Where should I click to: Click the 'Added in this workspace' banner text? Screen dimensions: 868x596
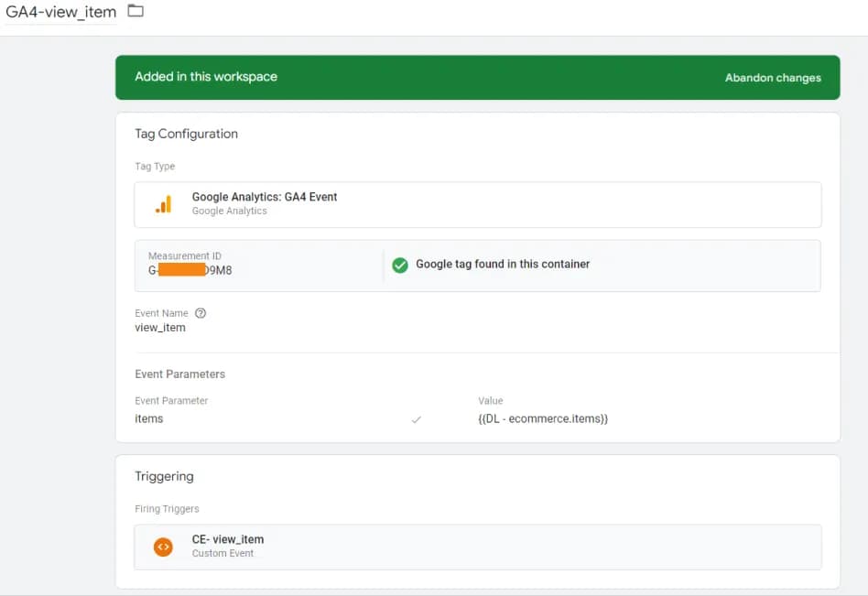tap(206, 77)
